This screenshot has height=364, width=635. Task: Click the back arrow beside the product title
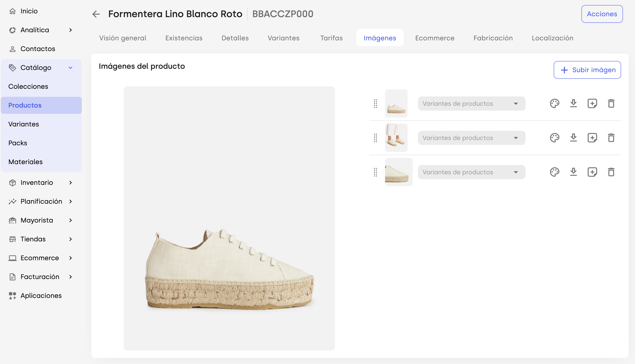[x=96, y=14]
